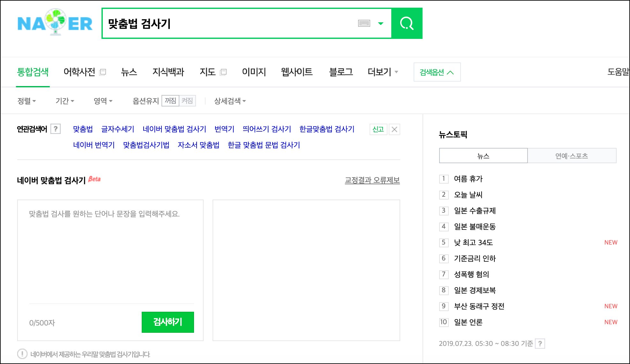The height and width of the screenshot is (364, 630).
Task: Click related search 한글맞춤법 검사기
Action: 327,129
